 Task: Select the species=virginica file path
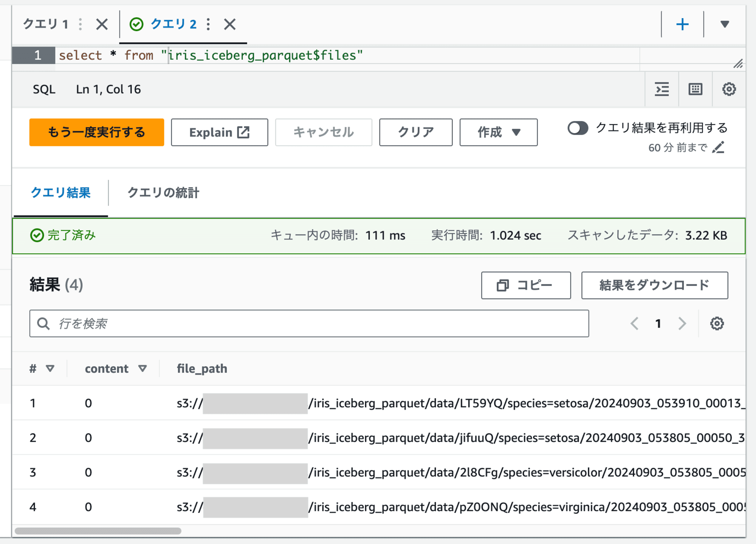tap(461, 507)
